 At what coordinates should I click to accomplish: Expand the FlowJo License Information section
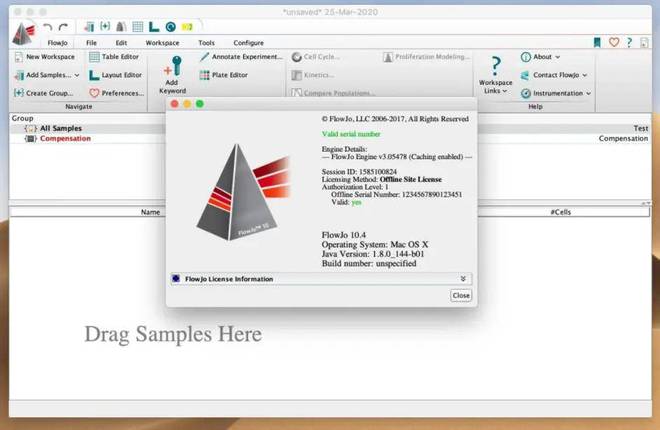point(463,279)
